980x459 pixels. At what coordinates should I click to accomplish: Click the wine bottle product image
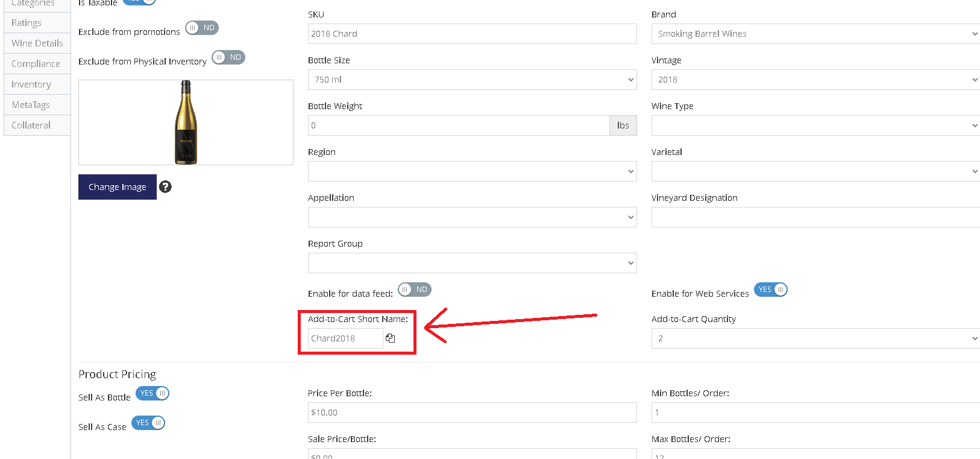(186, 122)
